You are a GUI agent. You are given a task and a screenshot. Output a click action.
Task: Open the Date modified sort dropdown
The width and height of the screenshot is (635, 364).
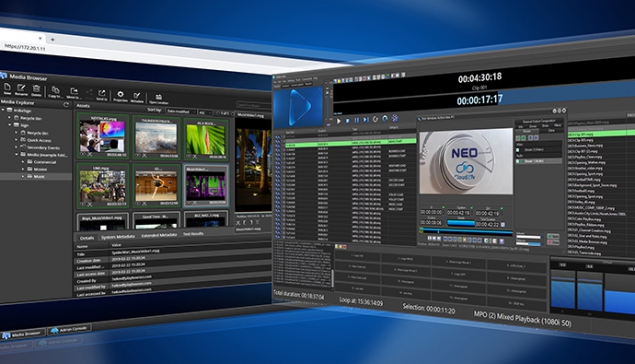point(181,111)
